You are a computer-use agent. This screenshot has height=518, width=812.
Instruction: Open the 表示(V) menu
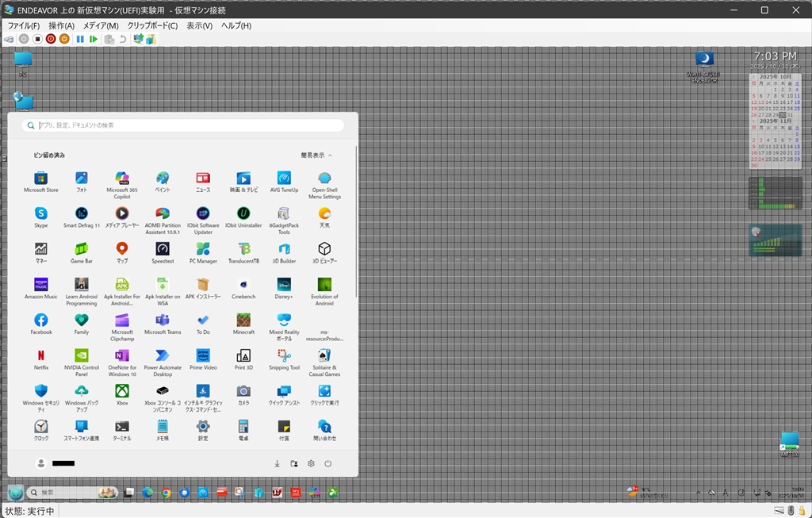[199, 25]
